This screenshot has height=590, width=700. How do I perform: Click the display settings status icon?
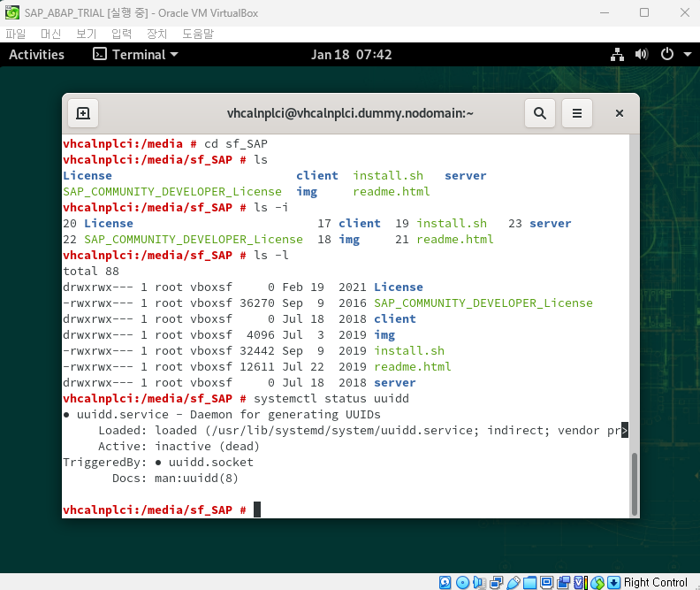coord(546,582)
